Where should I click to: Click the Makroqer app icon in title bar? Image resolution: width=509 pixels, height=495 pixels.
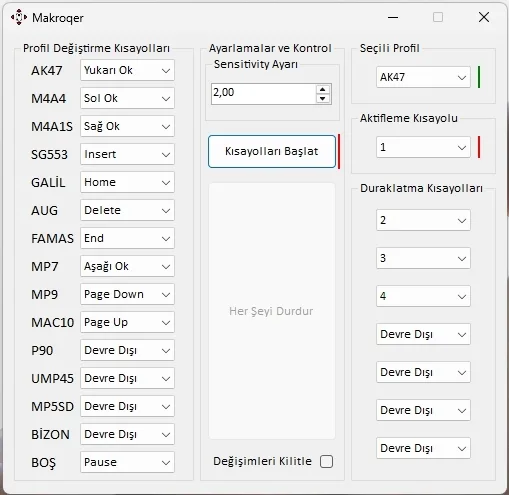click(19, 17)
